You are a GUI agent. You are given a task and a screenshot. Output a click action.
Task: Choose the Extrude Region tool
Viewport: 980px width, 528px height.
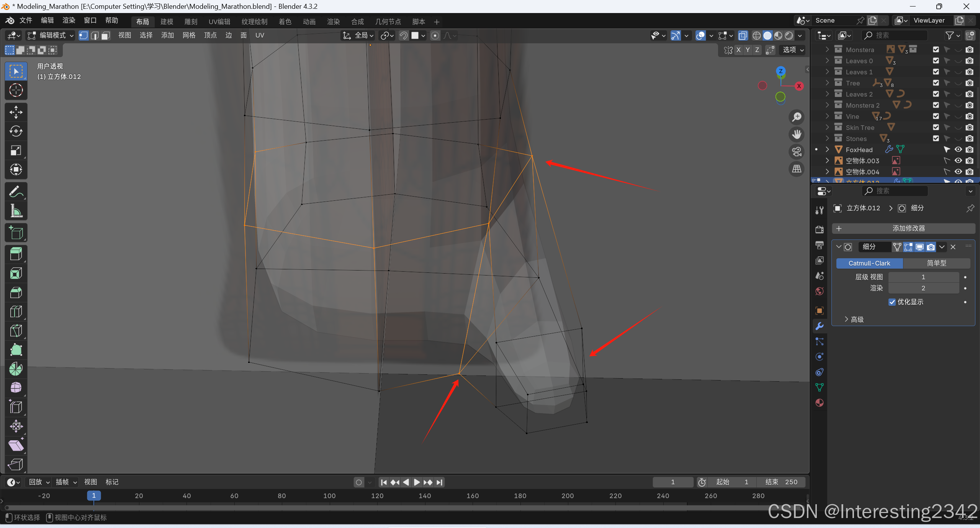tap(16, 254)
